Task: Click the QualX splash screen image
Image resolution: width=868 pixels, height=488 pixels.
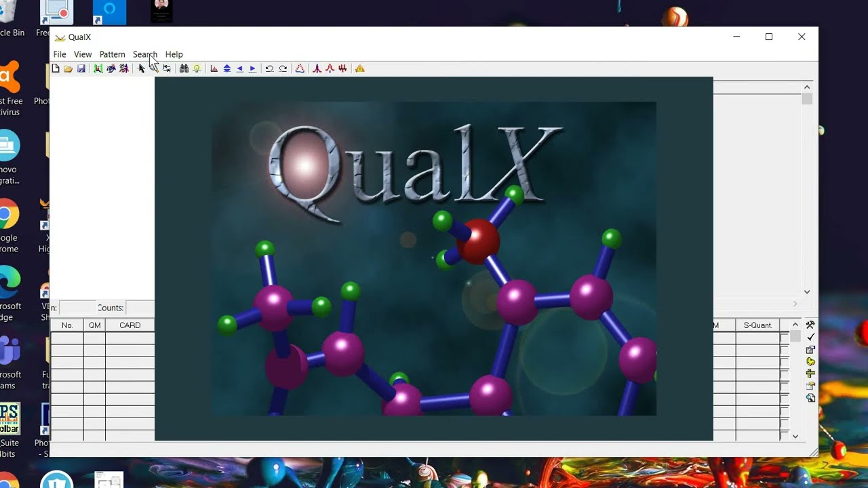Action: pos(434,259)
